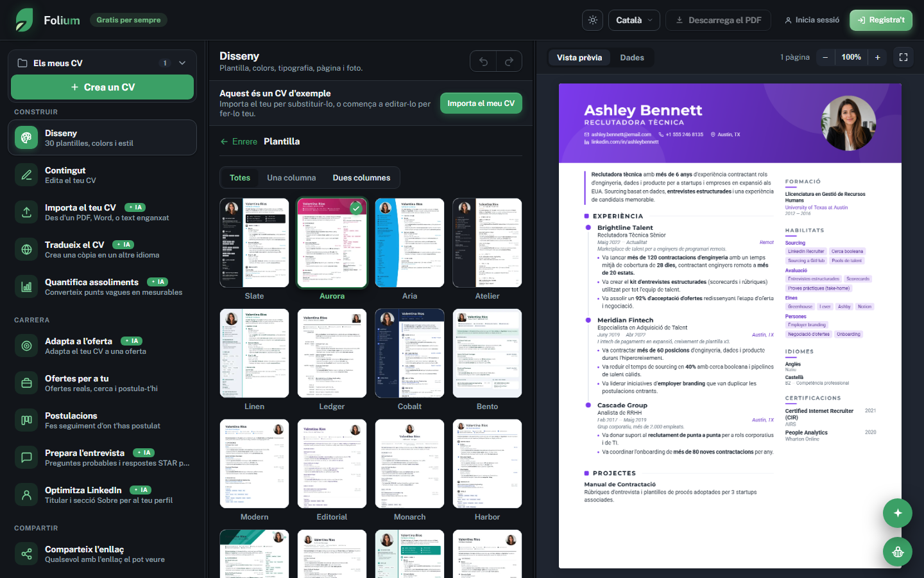Click the Onboarding skill tag
924x578 pixels.
tap(848, 334)
